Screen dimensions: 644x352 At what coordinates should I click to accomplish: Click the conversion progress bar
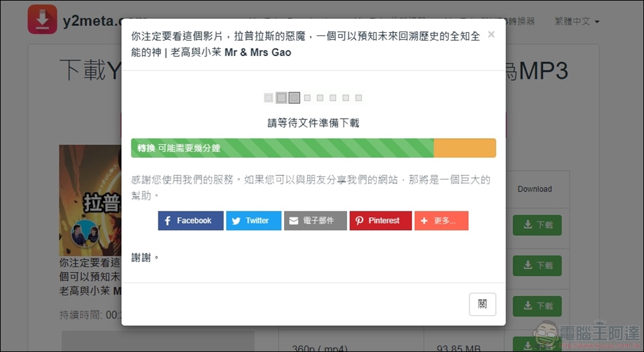[314, 148]
